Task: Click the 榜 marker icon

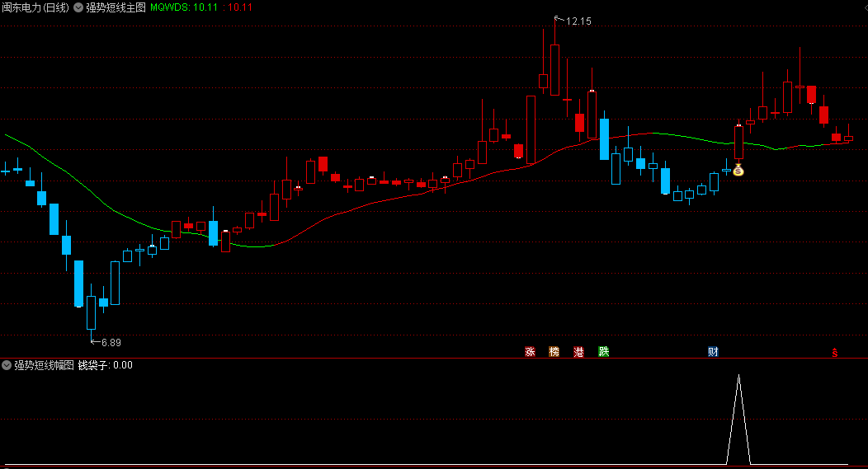Action: (554, 352)
